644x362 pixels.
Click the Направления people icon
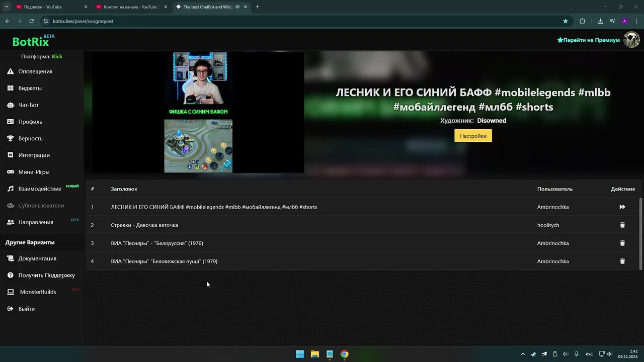coord(10,222)
